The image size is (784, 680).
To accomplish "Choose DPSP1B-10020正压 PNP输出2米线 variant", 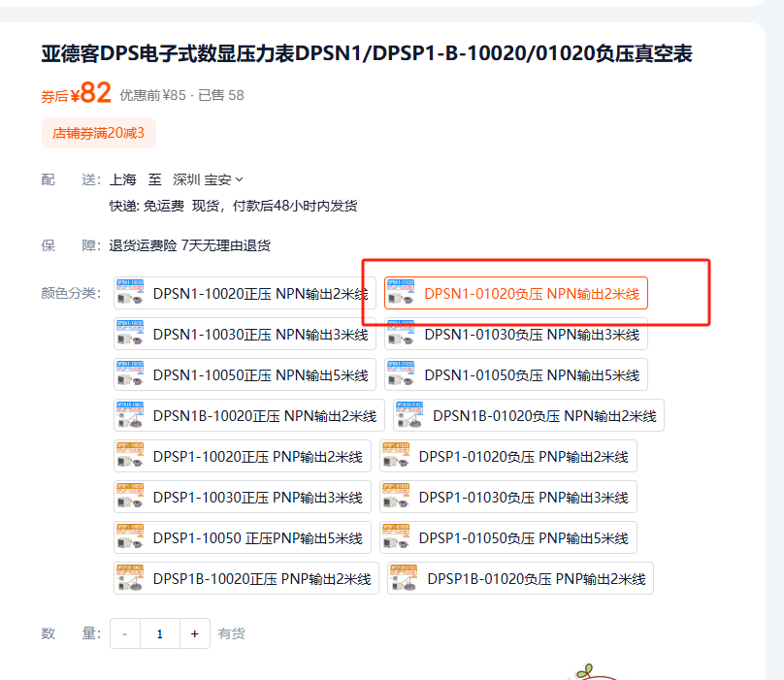I will (246, 578).
